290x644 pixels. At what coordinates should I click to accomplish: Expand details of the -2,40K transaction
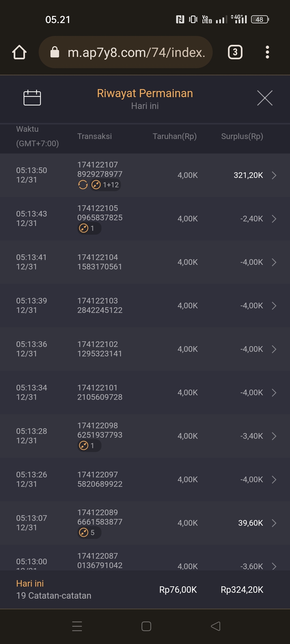point(274,219)
